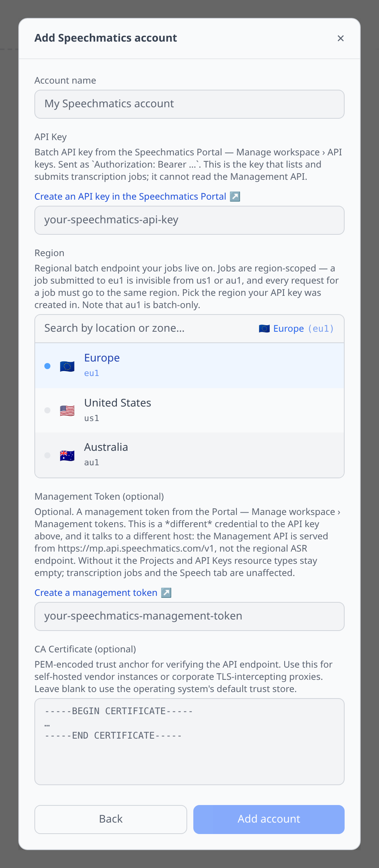Click the eu1 zone code in list
The height and width of the screenshot is (868, 379).
[x=92, y=373]
